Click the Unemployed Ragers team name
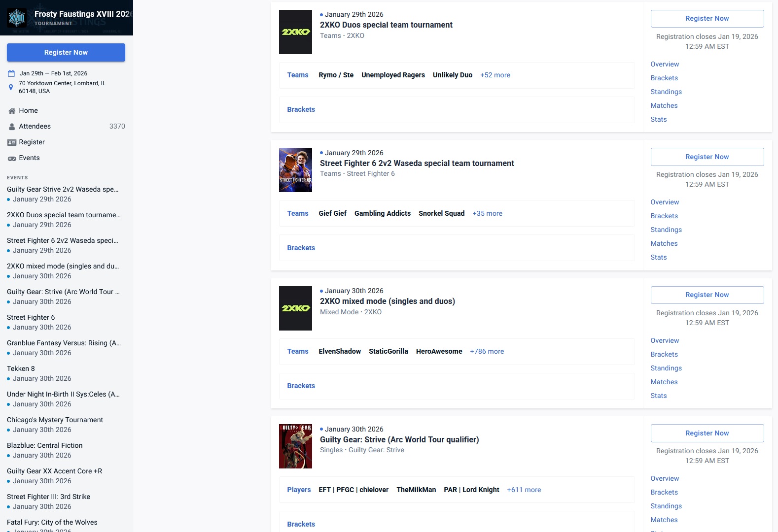The image size is (778, 532). (393, 75)
